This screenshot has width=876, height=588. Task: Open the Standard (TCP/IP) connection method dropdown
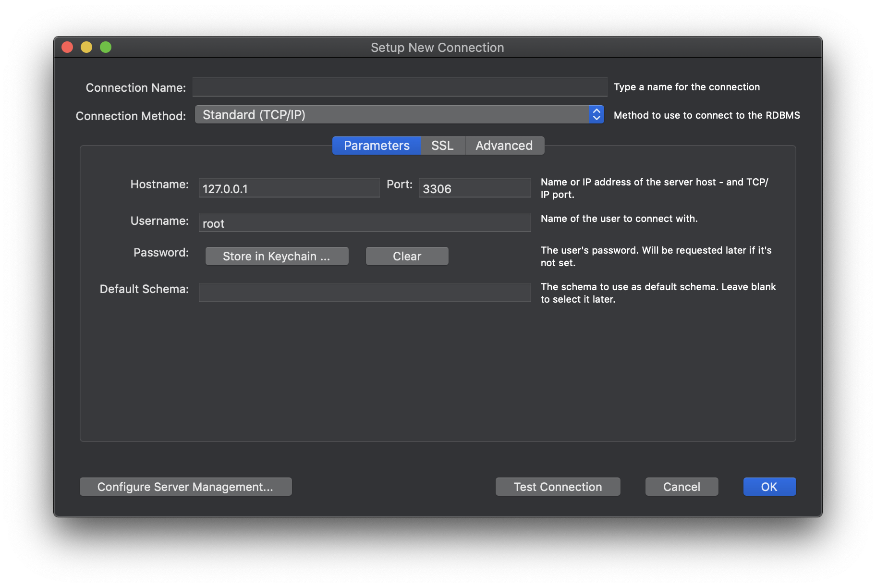(391, 115)
